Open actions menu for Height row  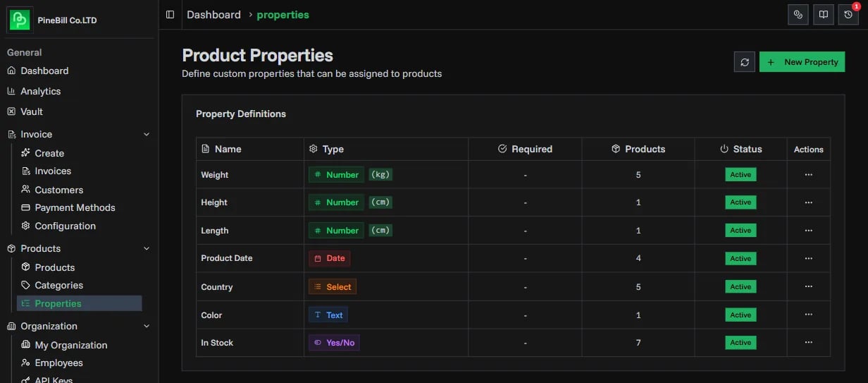pyautogui.click(x=808, y=202)
